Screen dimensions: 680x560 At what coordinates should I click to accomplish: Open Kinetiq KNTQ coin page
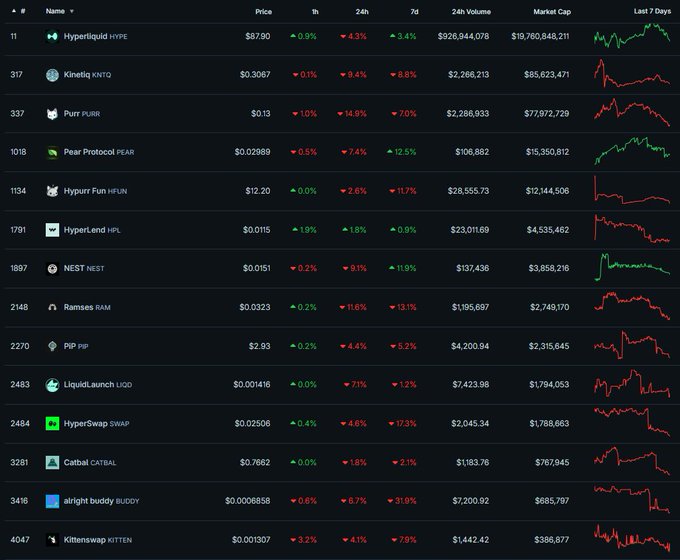(x=87, y=75)
